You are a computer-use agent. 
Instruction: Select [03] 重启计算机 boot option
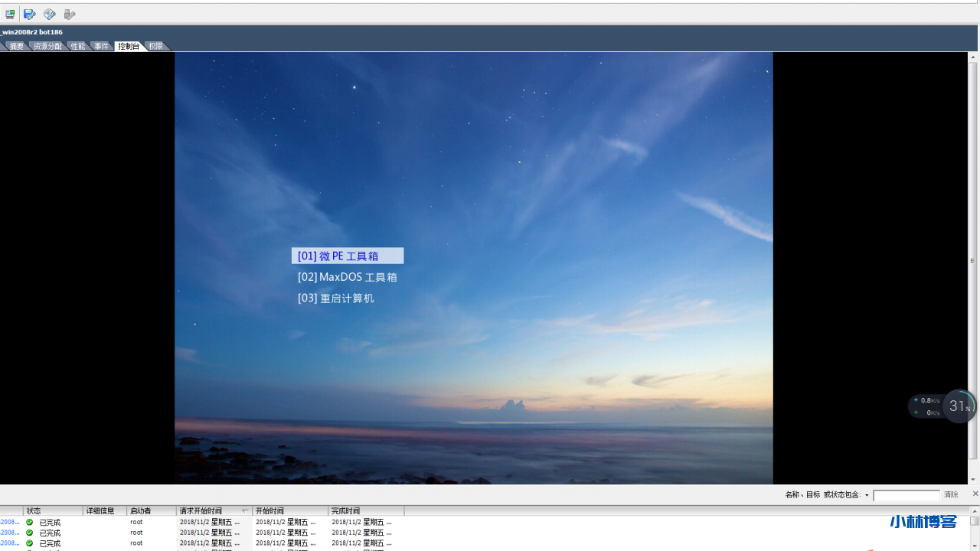pos(335,298)
